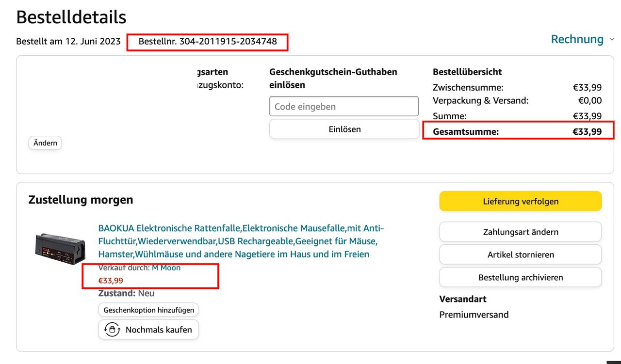Cancel item via Artikel stornieren
The height and width of the screenshot is (364, 621).
pyautogui.click(x=520, y=254)
